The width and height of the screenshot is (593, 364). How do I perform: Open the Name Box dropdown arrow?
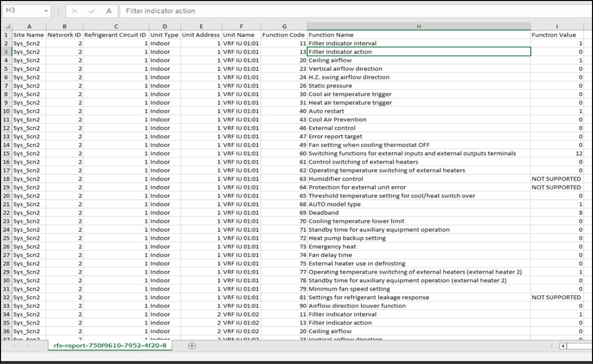click(46, 11)
